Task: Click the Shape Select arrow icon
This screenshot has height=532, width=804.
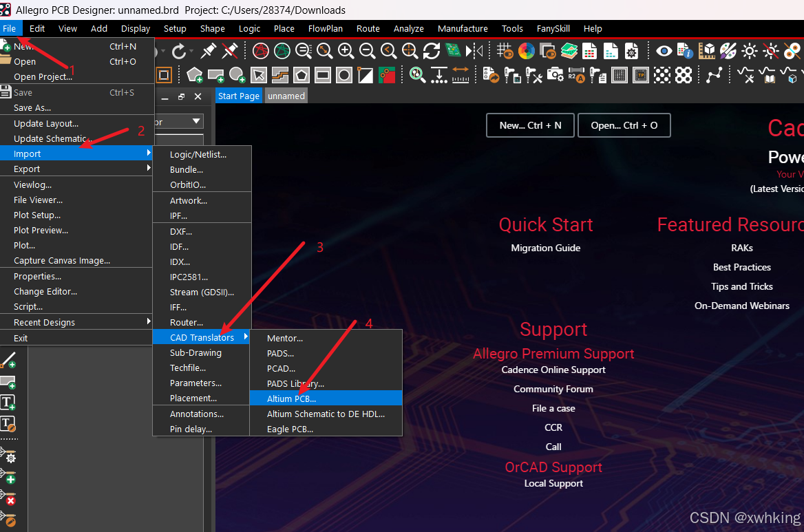Action: coord(259,75)
